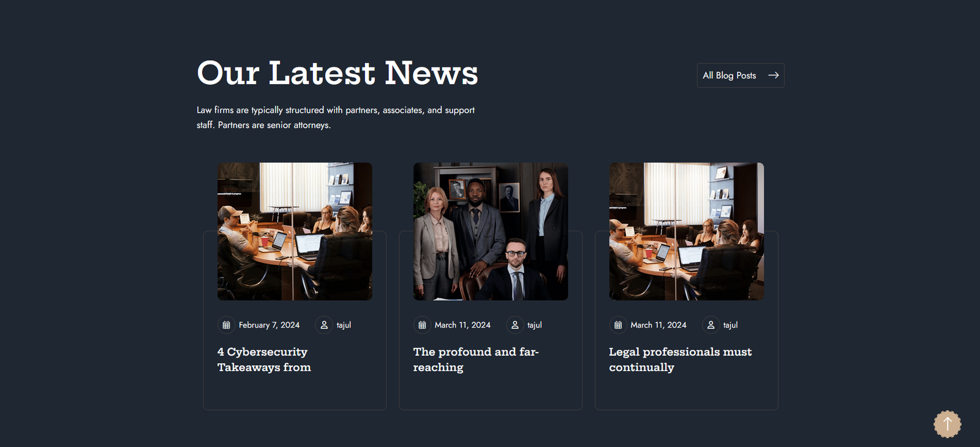980x447 pixels.
Task: Click user icon on The profound post
Action: [515, 325]
